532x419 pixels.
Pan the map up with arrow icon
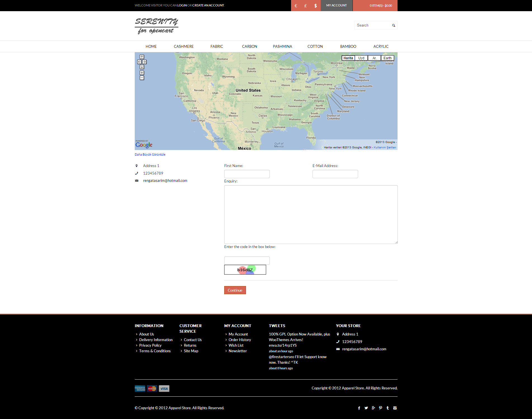(142, 57)
